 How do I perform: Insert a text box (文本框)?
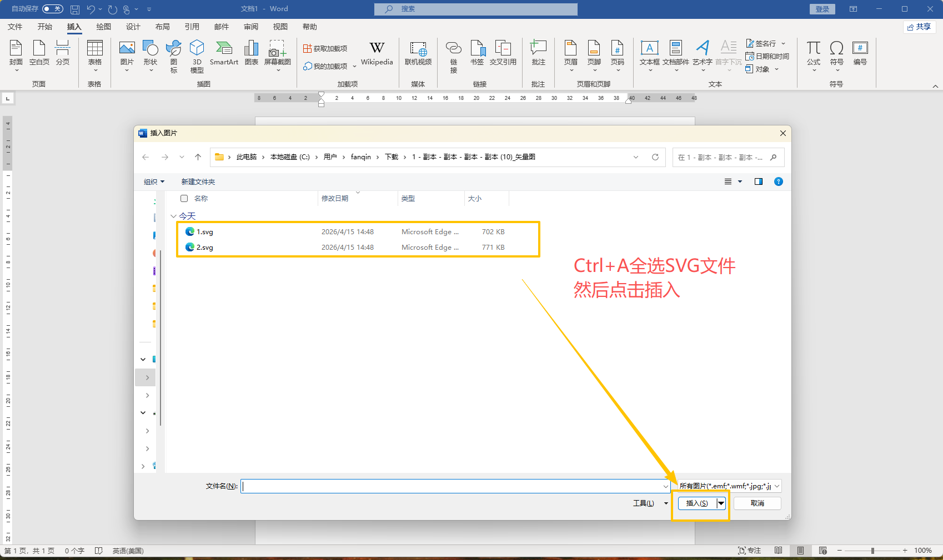[x=650, y=56]
